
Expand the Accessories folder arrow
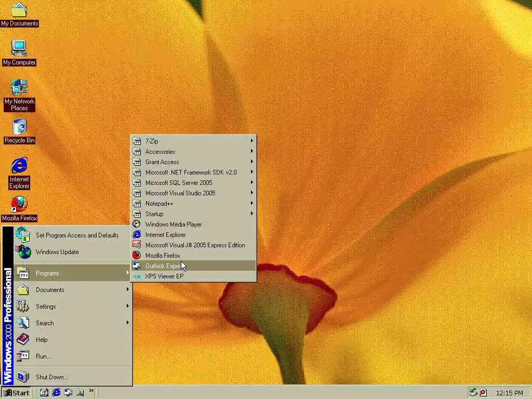[x=252, y=151]
